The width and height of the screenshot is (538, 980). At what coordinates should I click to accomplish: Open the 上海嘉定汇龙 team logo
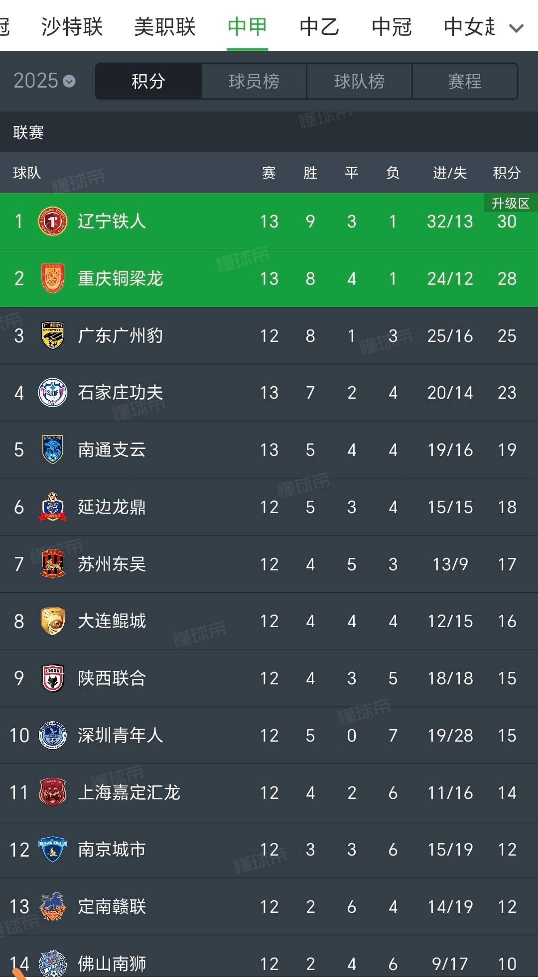tap(53, 792)
